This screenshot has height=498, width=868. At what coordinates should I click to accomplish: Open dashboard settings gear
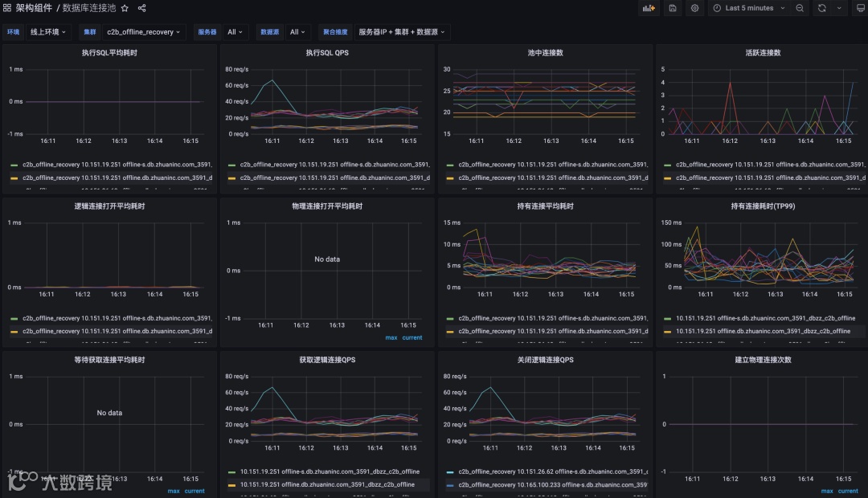point(694,8)
